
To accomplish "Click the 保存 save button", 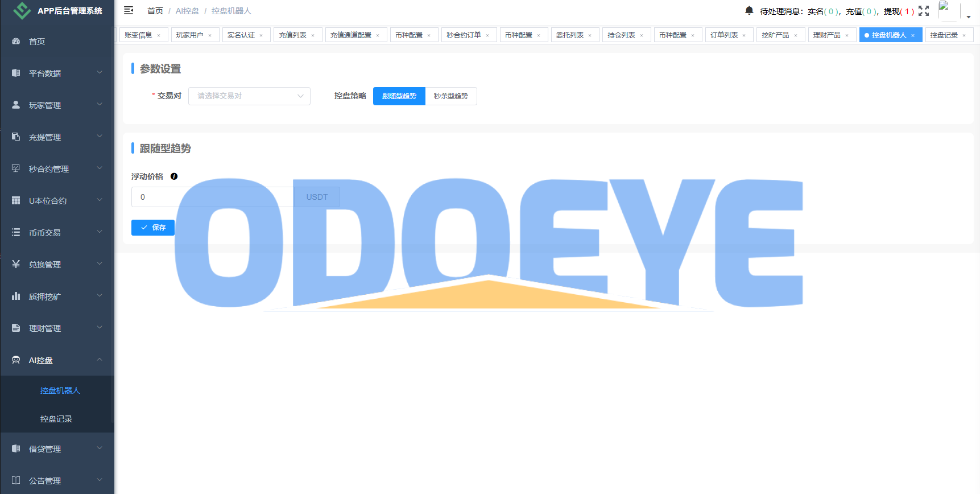I will tap(153, 228).
